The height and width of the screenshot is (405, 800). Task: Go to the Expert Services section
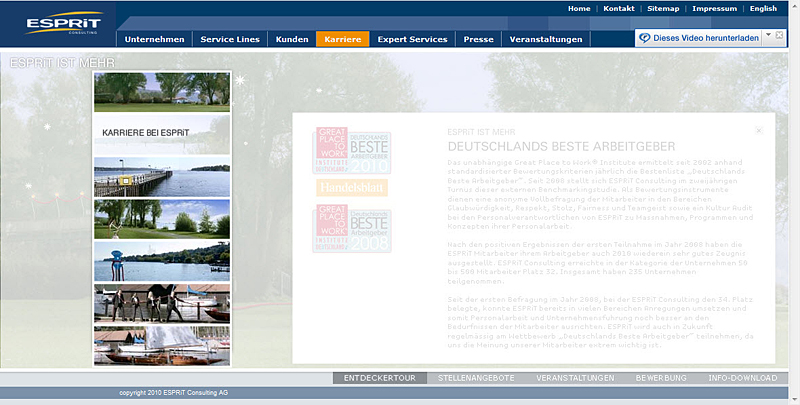[414, 39]
